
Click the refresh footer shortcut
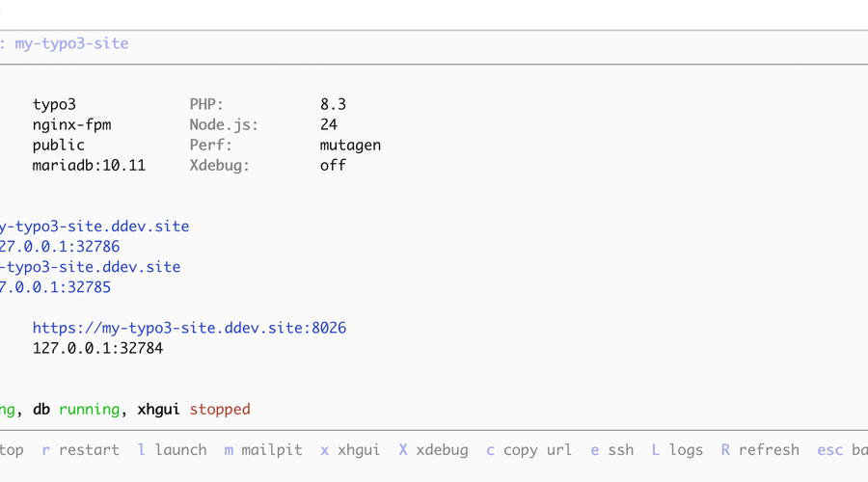click(x=760, y=450)
